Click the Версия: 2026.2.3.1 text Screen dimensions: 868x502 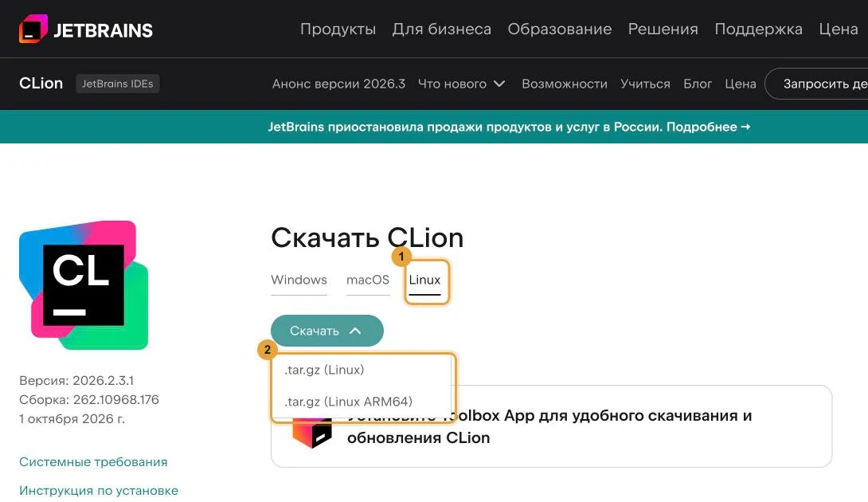click(76, 381)
